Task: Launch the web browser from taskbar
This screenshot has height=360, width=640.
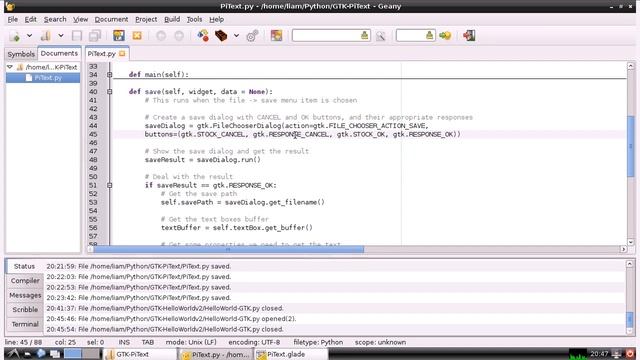Action: 40,354
